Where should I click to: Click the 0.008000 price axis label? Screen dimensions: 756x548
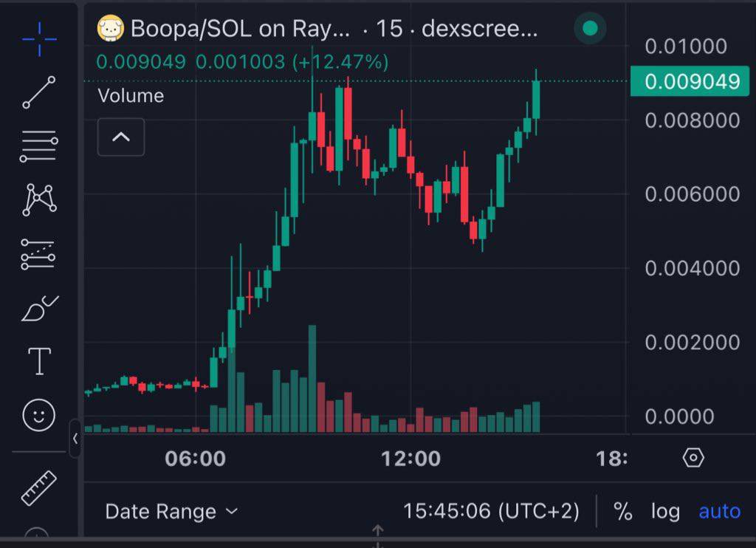click(693, 120)
